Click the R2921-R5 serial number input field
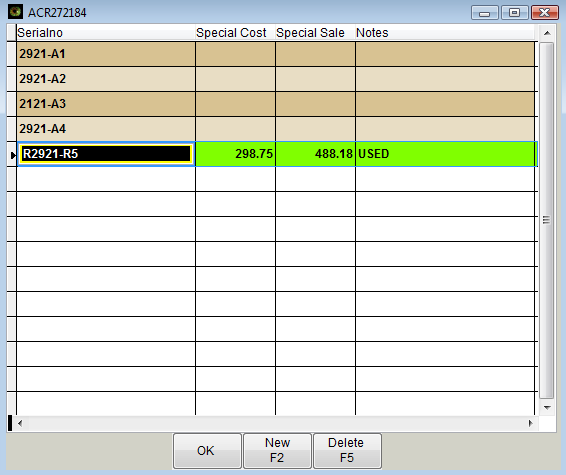The image size is (566, 475). point(106,154)
